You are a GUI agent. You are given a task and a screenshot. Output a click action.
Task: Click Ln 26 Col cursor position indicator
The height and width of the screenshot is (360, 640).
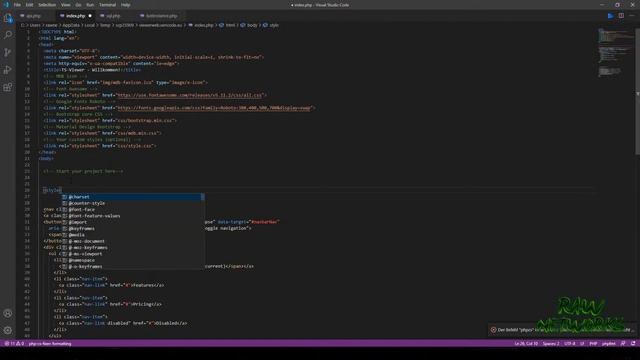point(526,344)
